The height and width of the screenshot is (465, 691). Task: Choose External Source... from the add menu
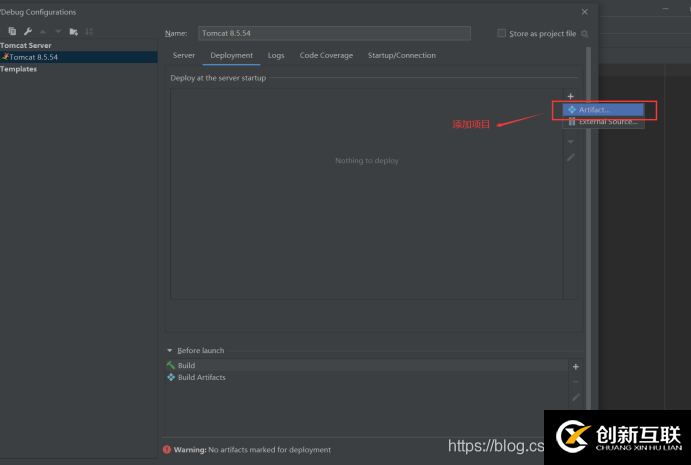click(603, 122)
